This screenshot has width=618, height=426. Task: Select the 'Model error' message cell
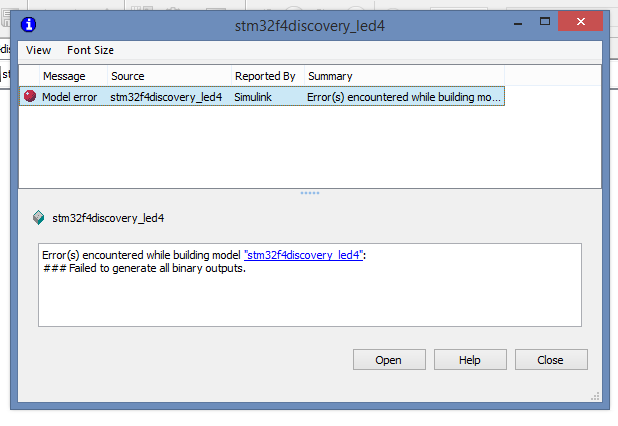(69, 97)
